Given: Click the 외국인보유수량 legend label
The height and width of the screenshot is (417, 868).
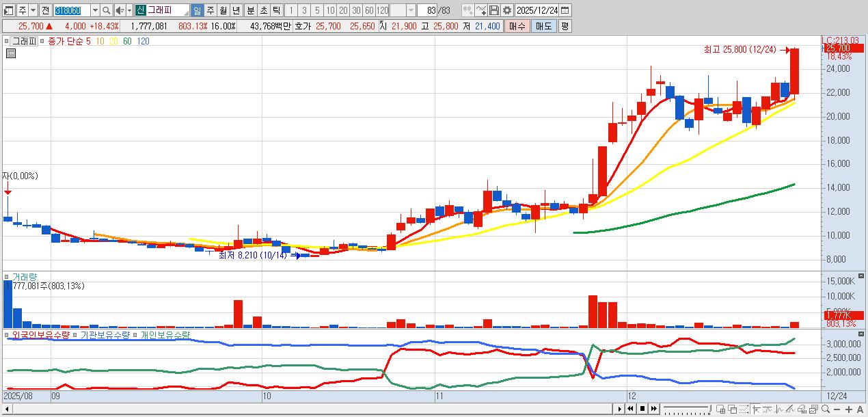Looking at the screenshot, I should pos(41,335).
